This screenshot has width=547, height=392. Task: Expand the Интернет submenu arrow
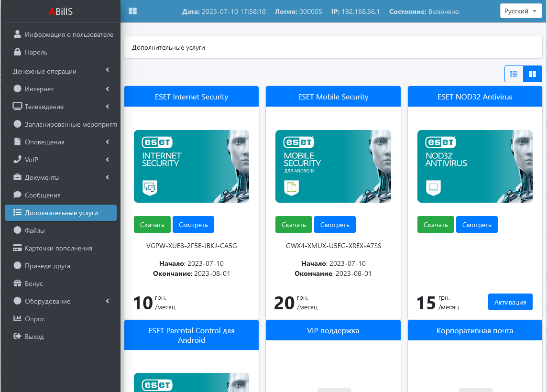(108, 89)
